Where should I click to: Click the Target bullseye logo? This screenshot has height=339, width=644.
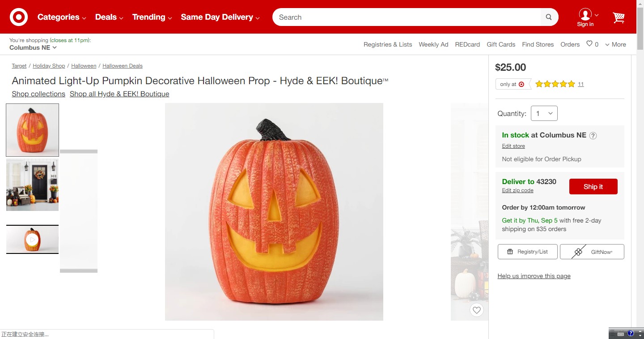click(x=19, y=17)
